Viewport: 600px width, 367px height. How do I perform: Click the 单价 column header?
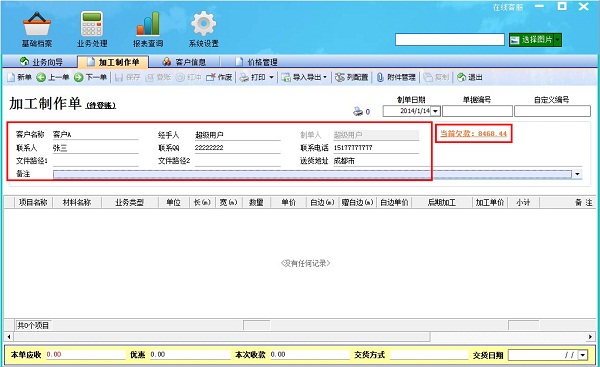tap(288, 202)
